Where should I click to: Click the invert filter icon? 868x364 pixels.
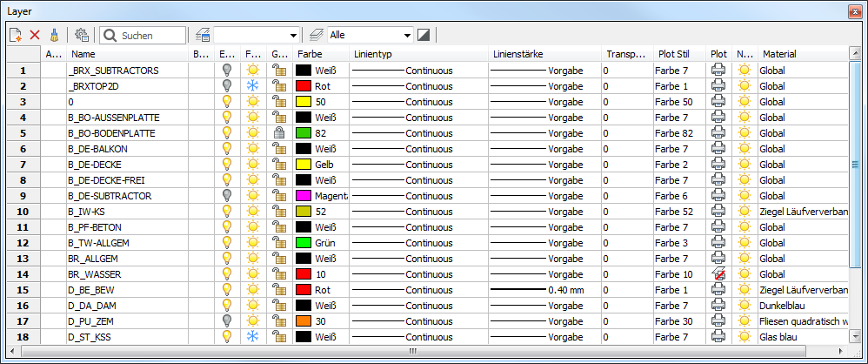(x=424, y=35)
